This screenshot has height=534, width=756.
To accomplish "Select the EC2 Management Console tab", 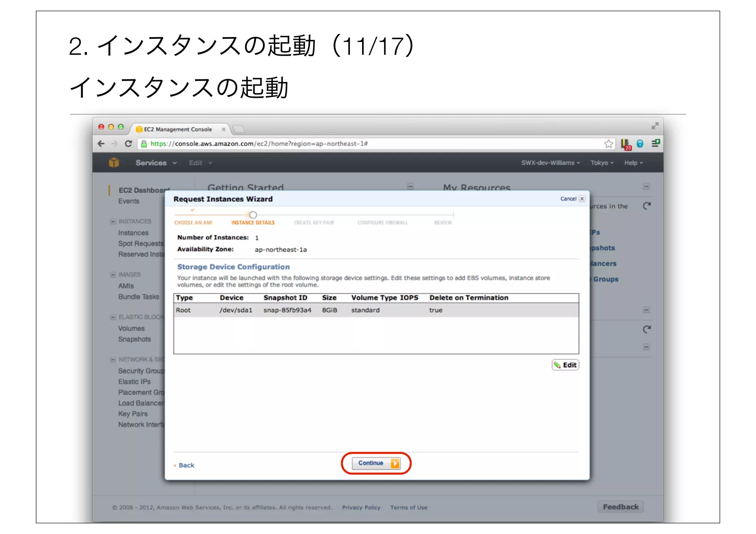I will coord(178,129).
